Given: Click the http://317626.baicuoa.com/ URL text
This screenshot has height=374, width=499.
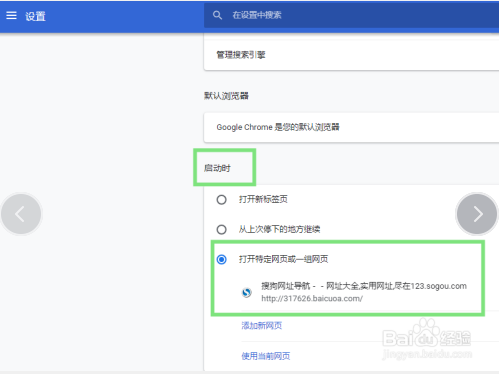Looking at the screenshot, I should click(312, 298).
